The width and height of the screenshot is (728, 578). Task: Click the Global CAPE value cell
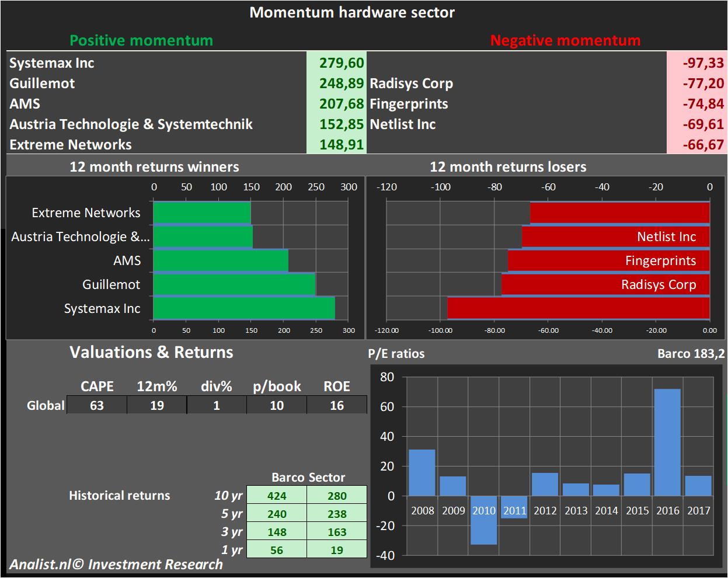97,405
